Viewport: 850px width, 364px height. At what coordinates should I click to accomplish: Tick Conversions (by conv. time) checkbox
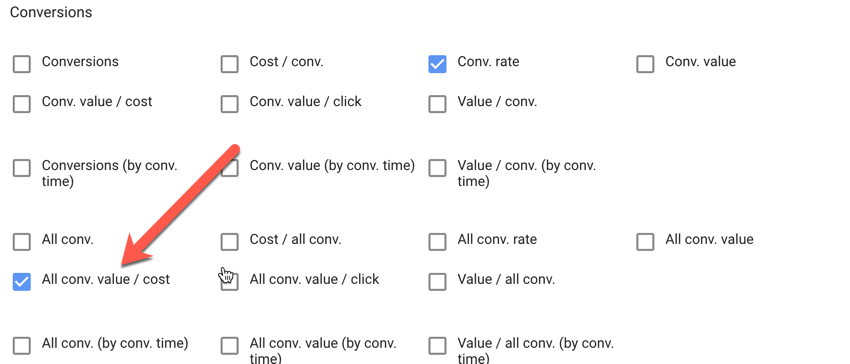coord(22,168)
